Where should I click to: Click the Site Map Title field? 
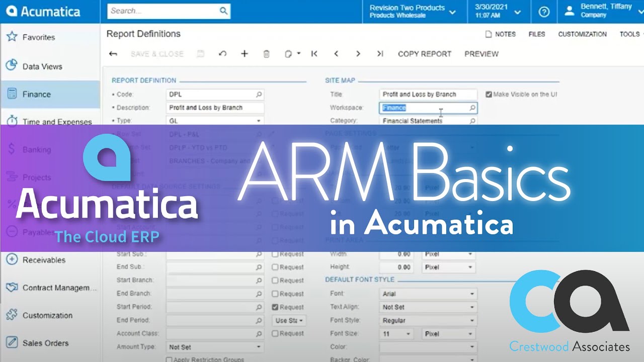428,94
